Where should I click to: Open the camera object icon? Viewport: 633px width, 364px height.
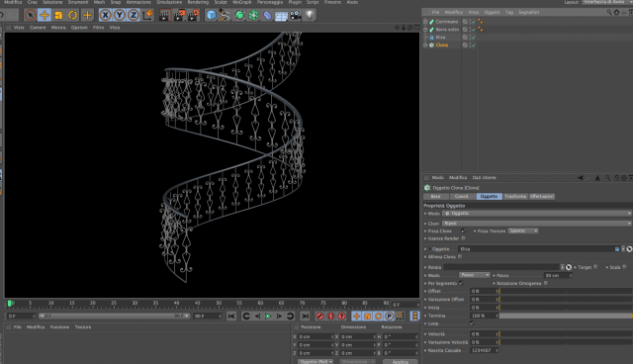296,16
